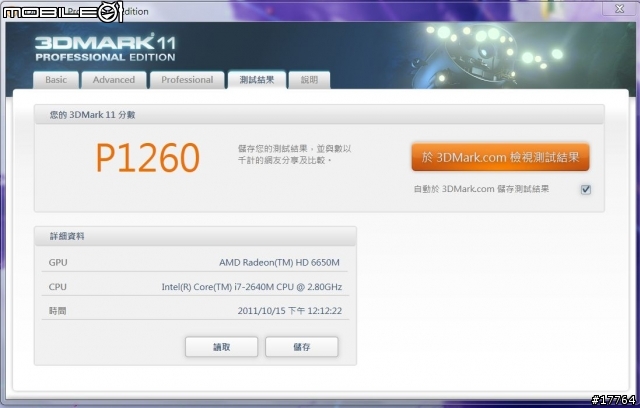Click the Intel(R) Core(TM) i7-2640M CPU value
The width and height of the screenshot is (640, 408).
tap(252, 287)
